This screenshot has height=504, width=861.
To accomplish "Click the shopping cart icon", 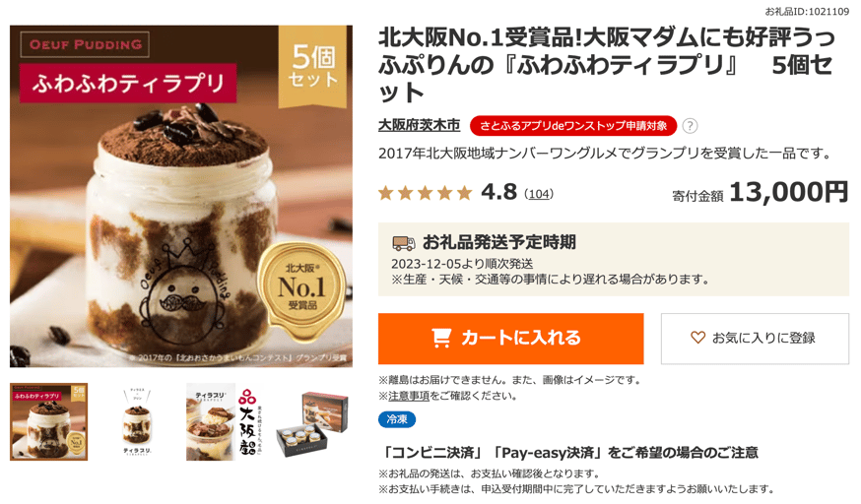I will tap(441, 338).
